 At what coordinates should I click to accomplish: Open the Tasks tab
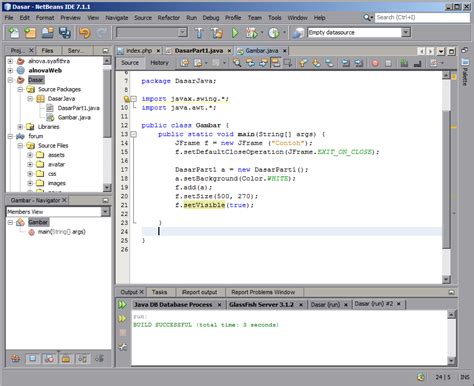(x=159, y=292)
